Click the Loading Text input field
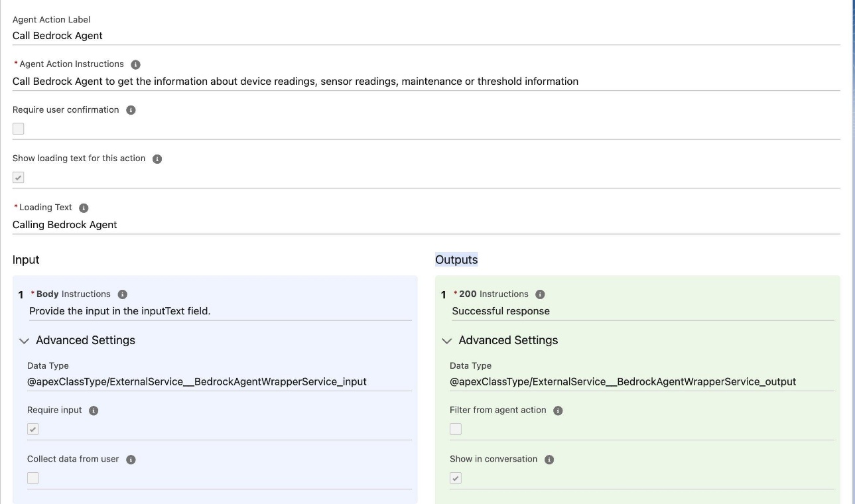The image size is (855, 504). (x=427, y=225)
